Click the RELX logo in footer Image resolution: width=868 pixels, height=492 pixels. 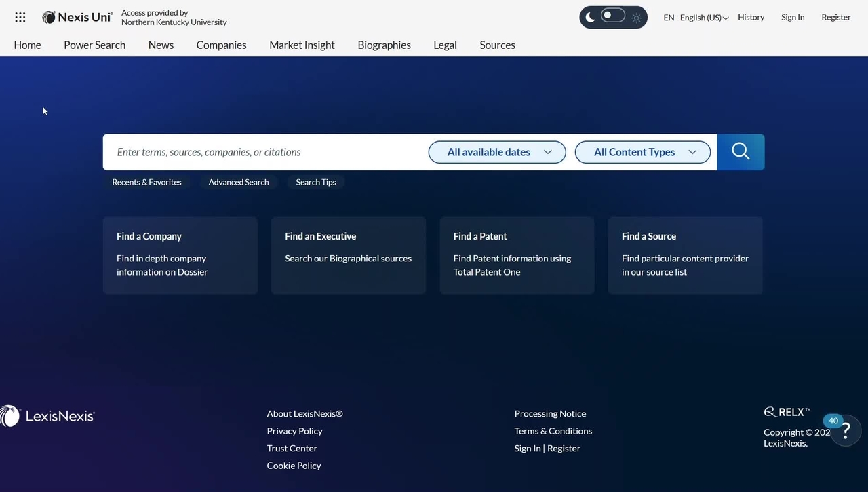click(x=787, y=412)
